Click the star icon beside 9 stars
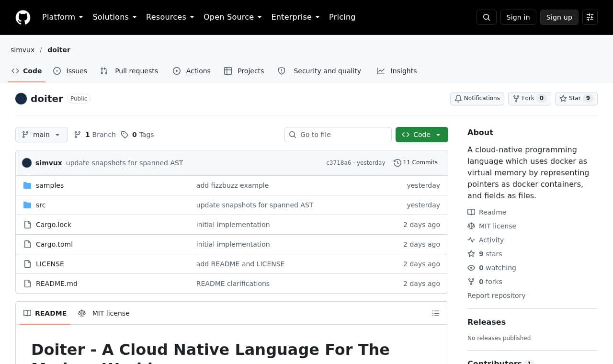 pyautogui.click(x=471, y=254)
